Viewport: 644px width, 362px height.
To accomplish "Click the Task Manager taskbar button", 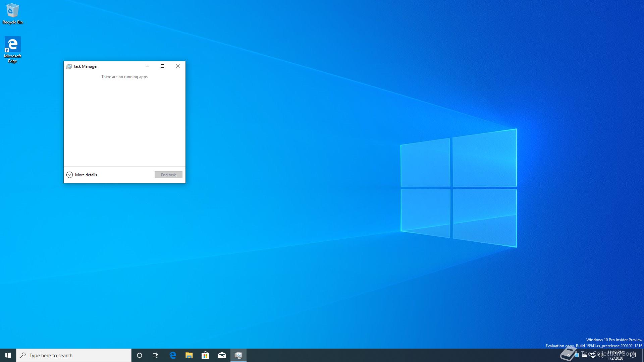I will pyautogui.click(x=238, y=355).
